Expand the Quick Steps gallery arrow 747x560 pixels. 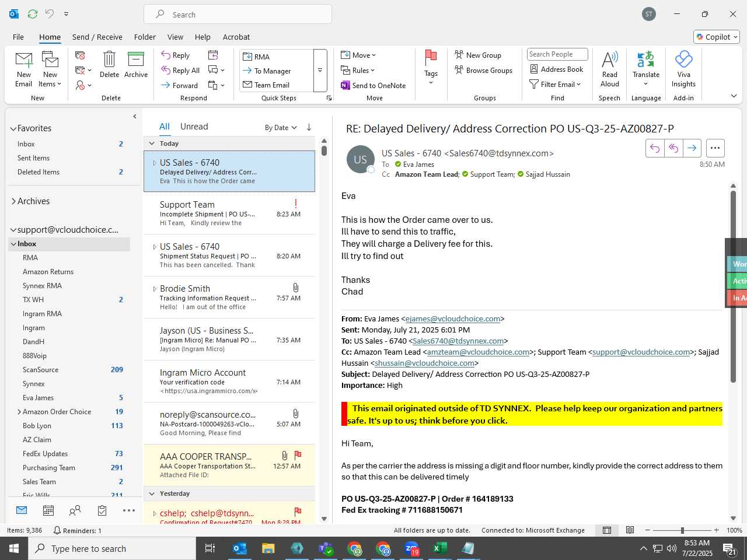click(x=320, y=71)
